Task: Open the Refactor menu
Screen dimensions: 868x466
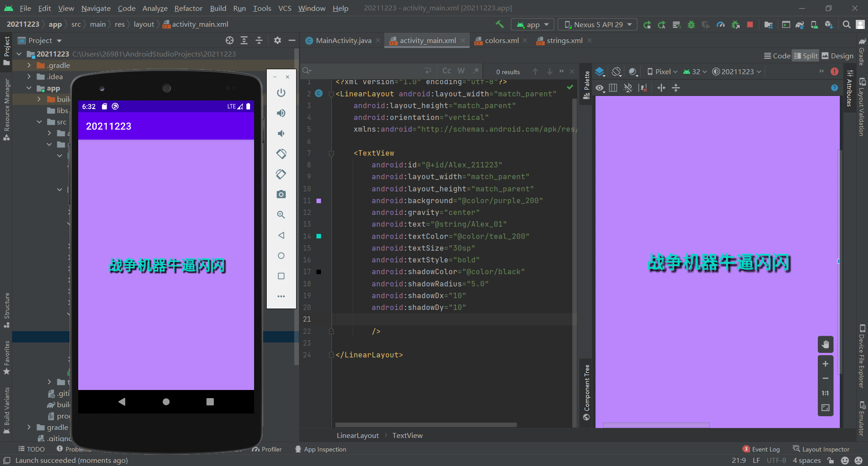Action: (188, 8)
